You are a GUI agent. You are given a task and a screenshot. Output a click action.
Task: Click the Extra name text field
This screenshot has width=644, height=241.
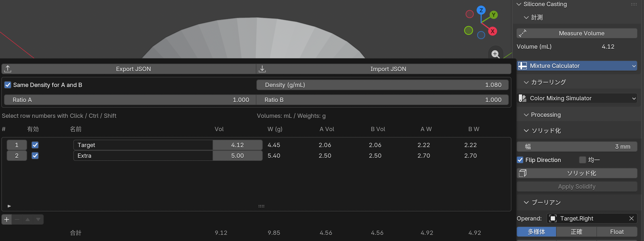click(x=143, y=156)
